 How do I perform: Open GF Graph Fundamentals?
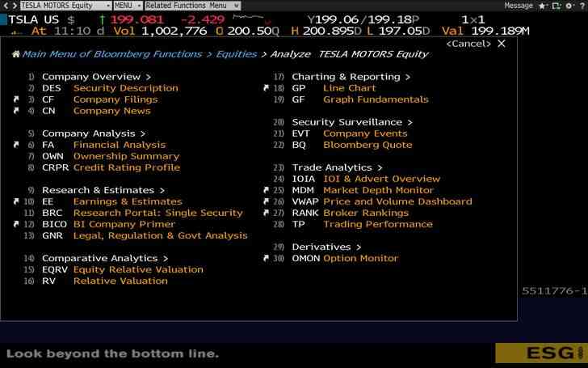[x=360, y=99]
